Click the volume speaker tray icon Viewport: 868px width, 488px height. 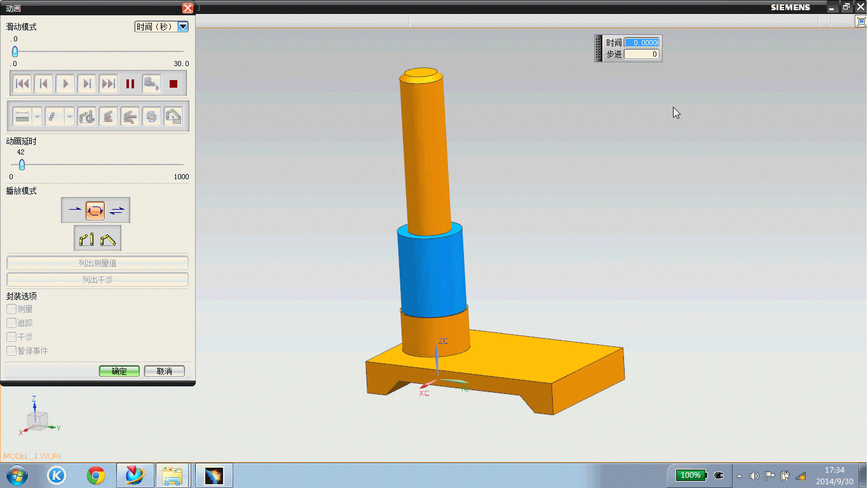(x=754, y=476)
